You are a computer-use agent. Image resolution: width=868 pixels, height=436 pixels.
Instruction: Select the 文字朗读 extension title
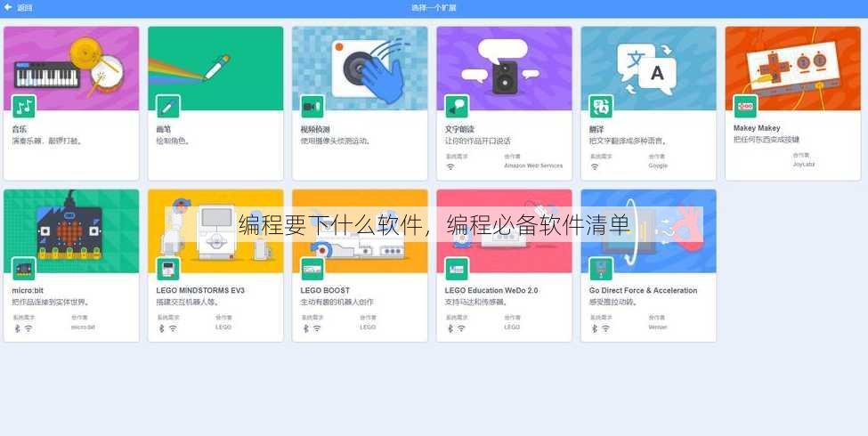(x=460, y=129)
